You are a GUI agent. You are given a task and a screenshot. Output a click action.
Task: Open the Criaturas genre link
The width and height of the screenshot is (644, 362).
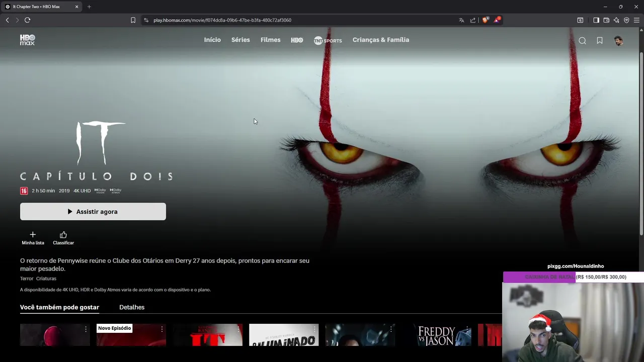click(46, 279)
